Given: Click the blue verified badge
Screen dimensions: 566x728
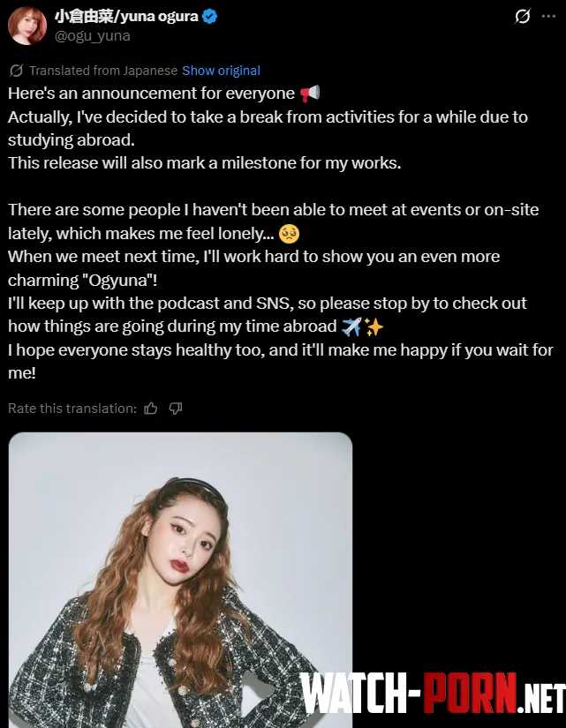Looking at the screenshot, I should [210, 16].
